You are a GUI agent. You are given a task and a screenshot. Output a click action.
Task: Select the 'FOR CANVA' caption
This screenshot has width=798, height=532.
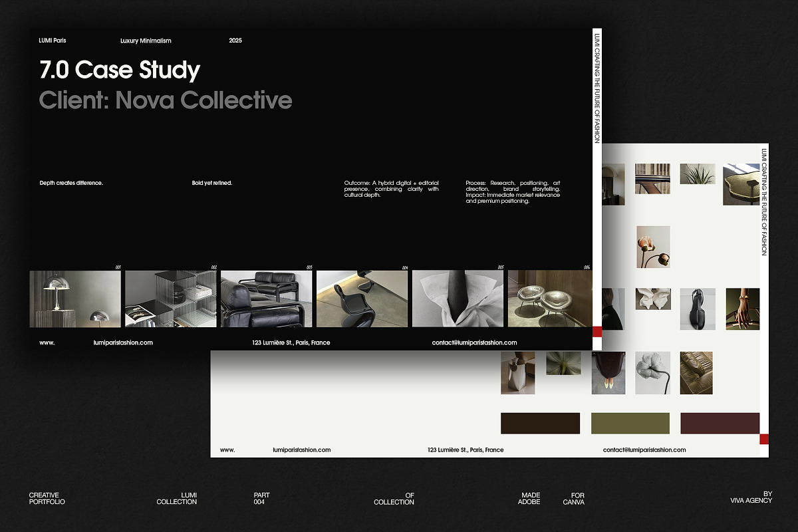click(x=573, y=499)
